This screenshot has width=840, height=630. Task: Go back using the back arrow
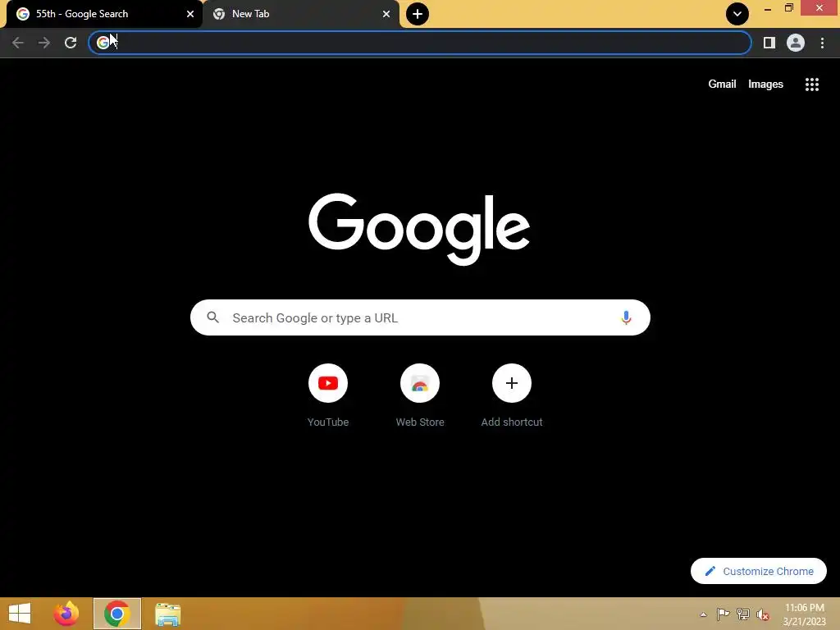(x=18, y=43)
